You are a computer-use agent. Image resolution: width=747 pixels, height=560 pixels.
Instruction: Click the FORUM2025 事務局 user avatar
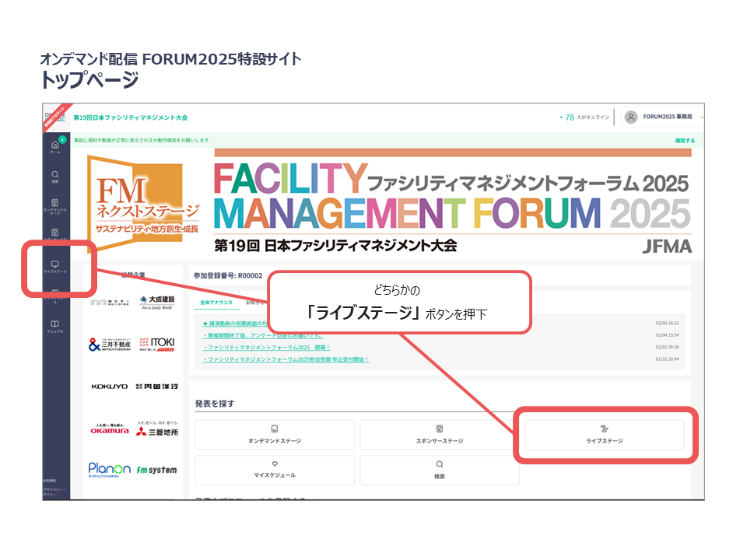pyautogui.click(x=631, y=117)
